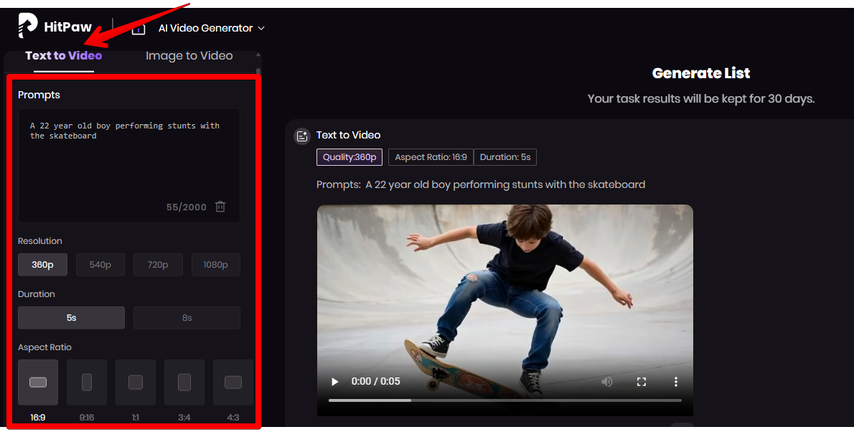Select the 9:16 aspect ratio icon
This screenshot has width=854, height=432.
point(87,382)
